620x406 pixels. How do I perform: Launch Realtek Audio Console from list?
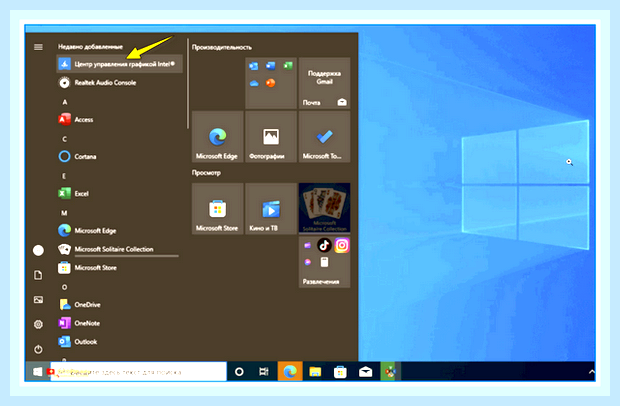[119, 83]
